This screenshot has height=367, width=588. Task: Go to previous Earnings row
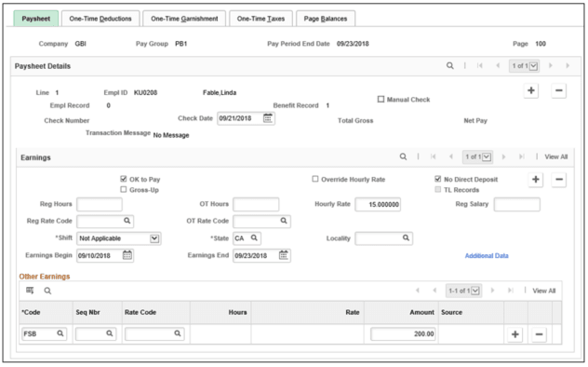[x=451, y=156]
